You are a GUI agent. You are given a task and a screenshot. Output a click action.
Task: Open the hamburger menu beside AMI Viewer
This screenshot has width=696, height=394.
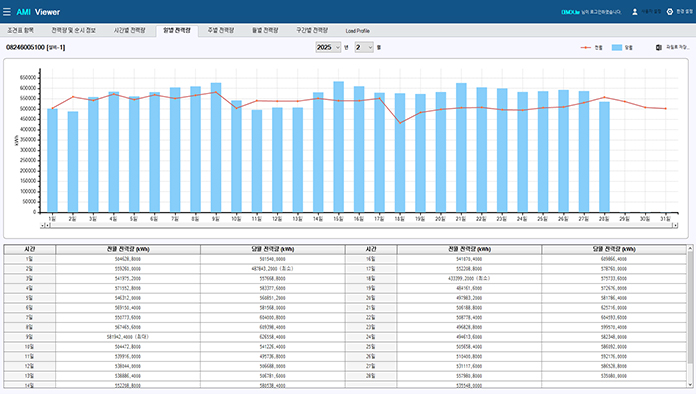(7, 12)
